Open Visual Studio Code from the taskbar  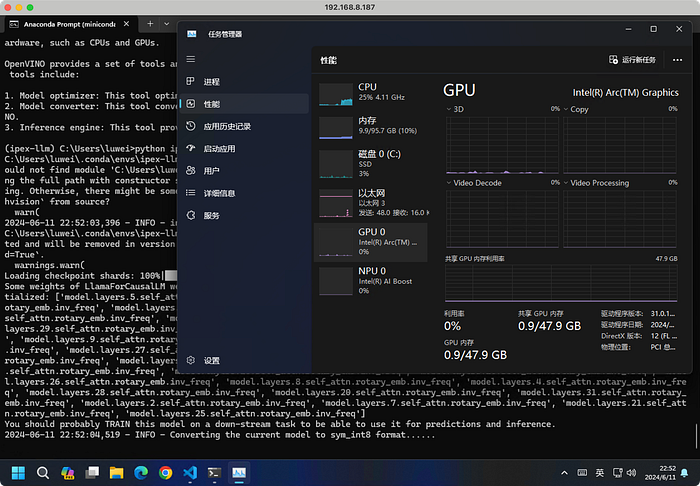(x=190, y=473)
